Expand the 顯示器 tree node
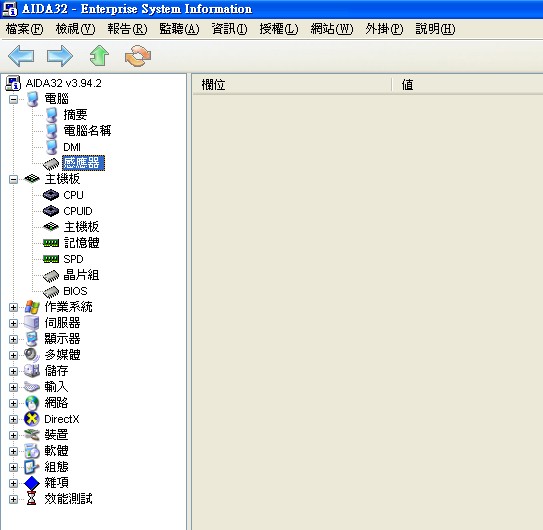543x530 pixels. pos(13,339)
